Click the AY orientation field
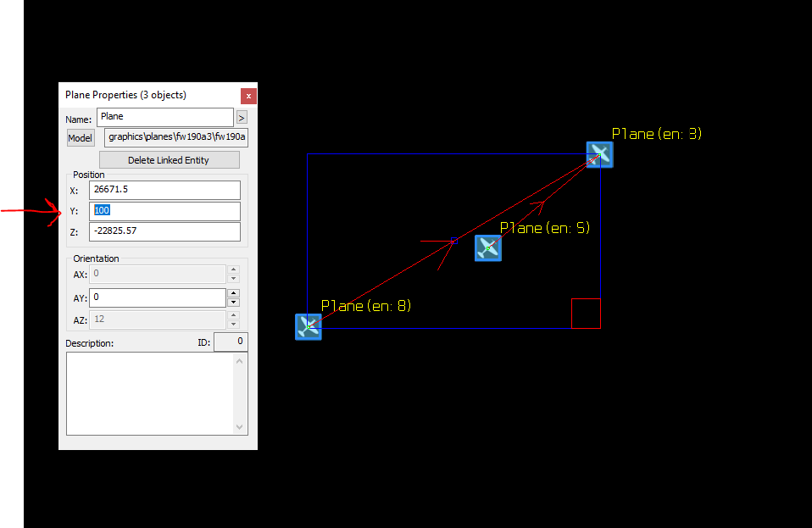The height and width of the screenshot is (528, 812). click(158, 297)
